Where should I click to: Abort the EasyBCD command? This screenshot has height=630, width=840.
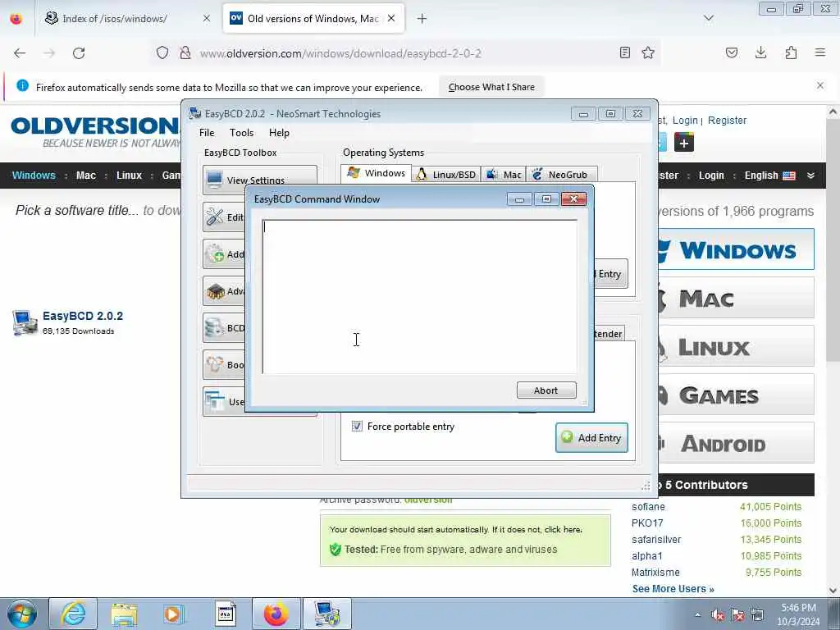546,390
